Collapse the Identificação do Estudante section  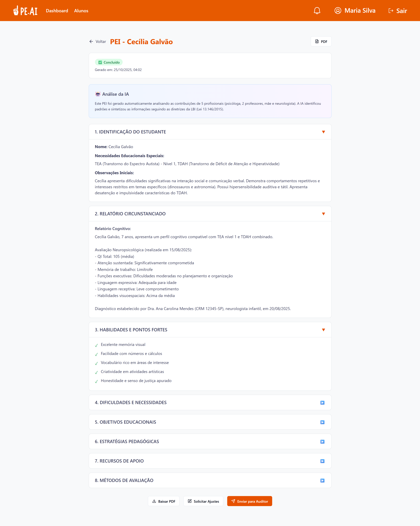(323, 132)
